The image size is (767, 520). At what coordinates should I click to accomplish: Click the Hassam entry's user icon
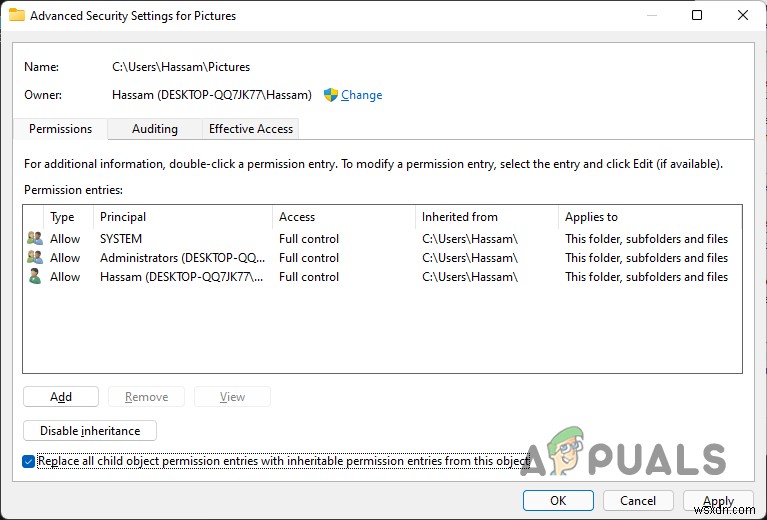[x=35, y=277]
